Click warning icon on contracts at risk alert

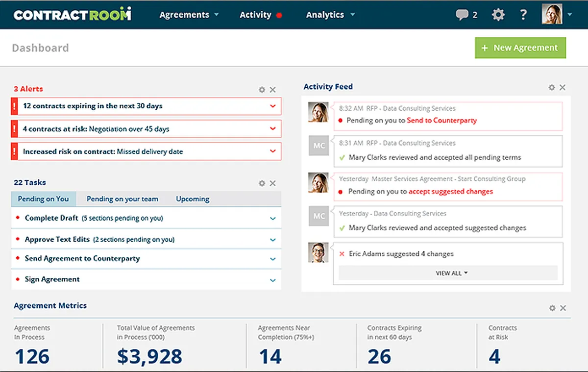pyautogui.click(x=14, y=129)
